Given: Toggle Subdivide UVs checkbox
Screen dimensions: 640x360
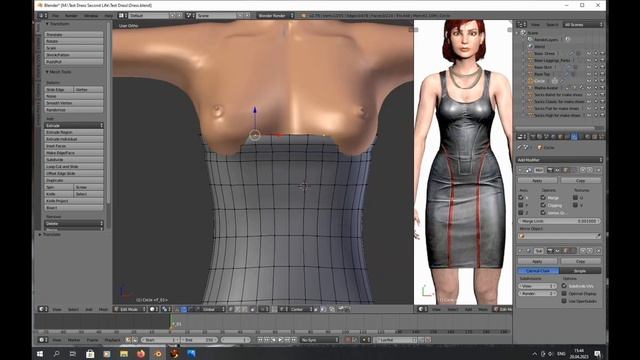Looking at the screenshot, I should (x=564, y=286).
